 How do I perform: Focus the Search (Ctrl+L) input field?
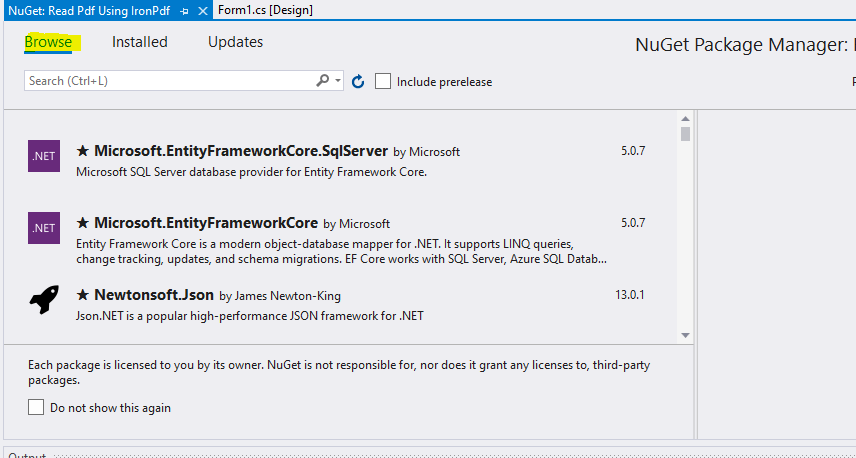(170, 81)
